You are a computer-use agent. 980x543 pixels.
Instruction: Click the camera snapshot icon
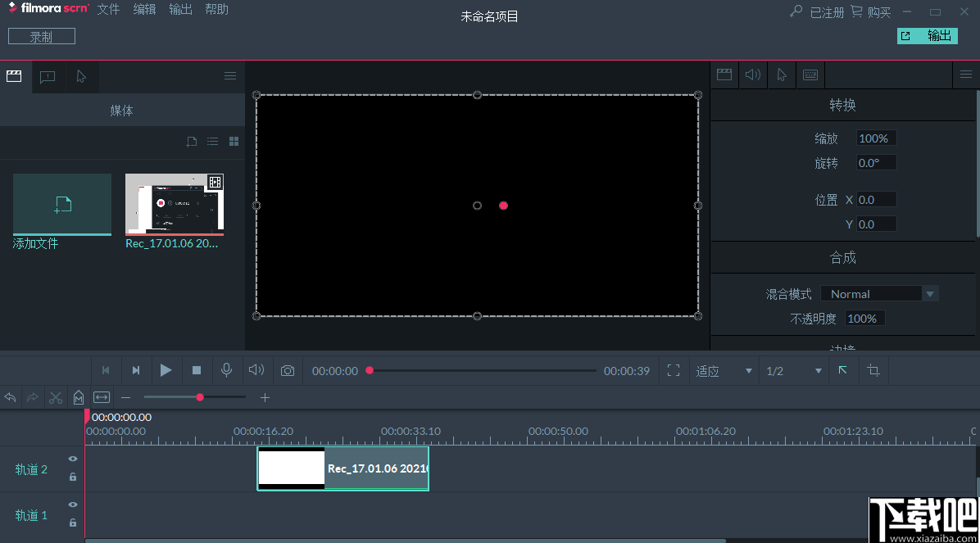click(x=287, y=370)
